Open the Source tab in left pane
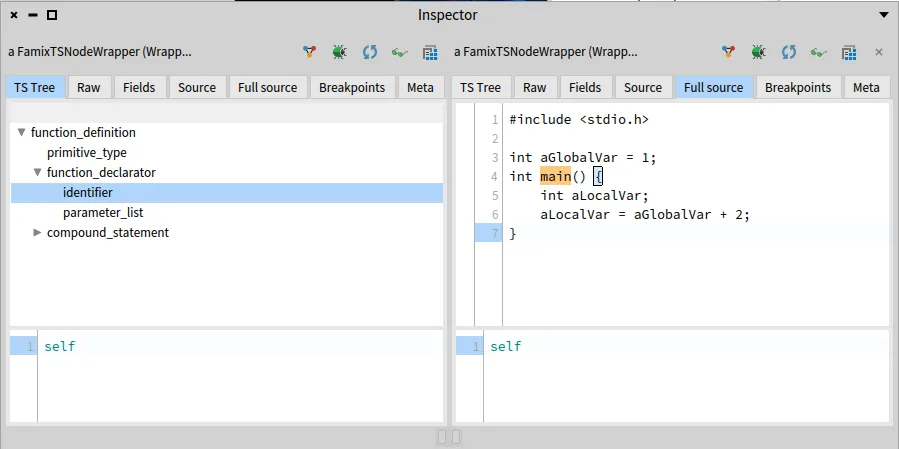The width and height of the screenshot is (899, 449). (x=197, y=87)
